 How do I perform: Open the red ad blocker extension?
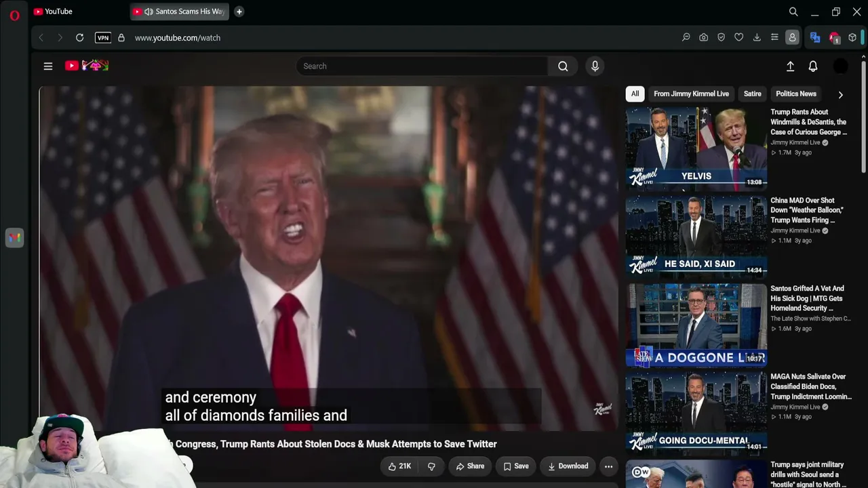coord(834,38)
